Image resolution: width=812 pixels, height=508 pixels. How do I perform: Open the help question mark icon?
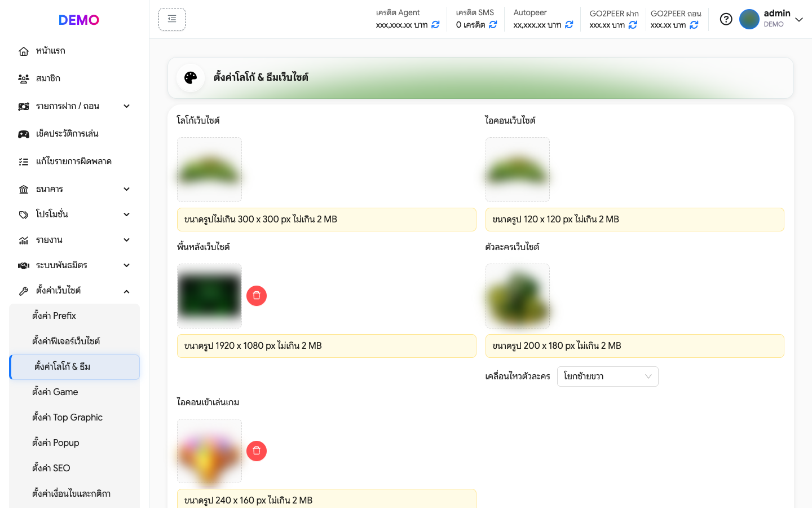click(x=726, y=19)
